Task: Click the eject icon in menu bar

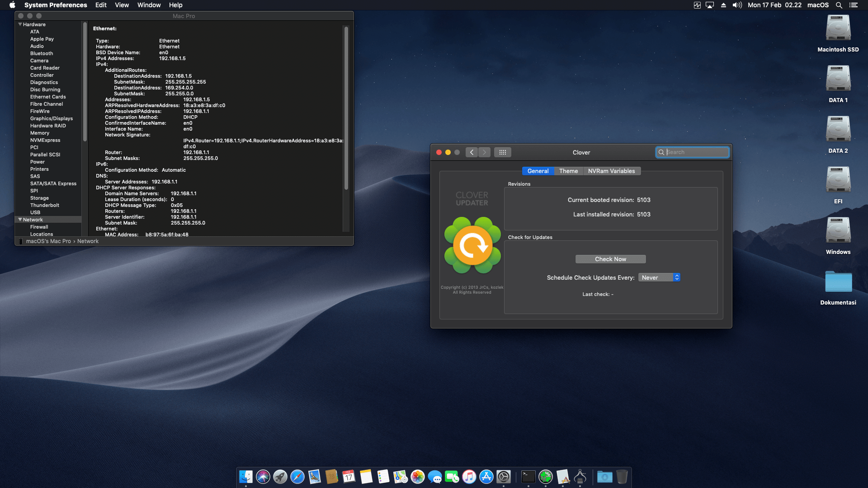Action: click(x=723, y=5)
